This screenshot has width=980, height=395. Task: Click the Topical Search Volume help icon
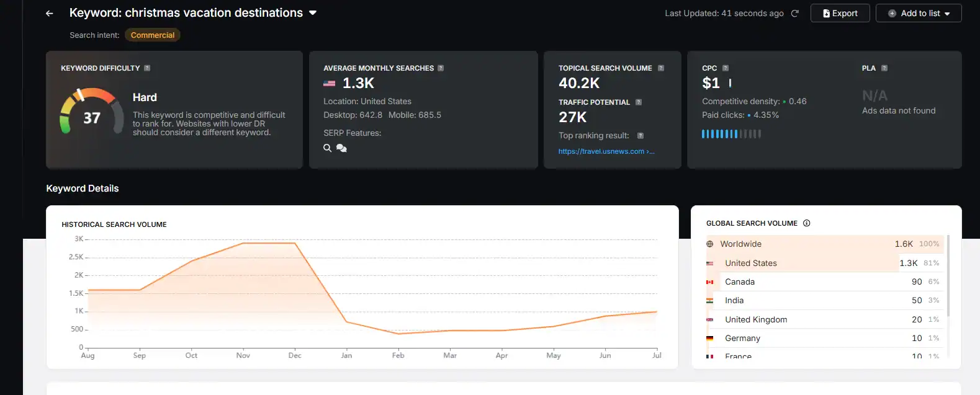pyautogui.click(x=661, y=68)
